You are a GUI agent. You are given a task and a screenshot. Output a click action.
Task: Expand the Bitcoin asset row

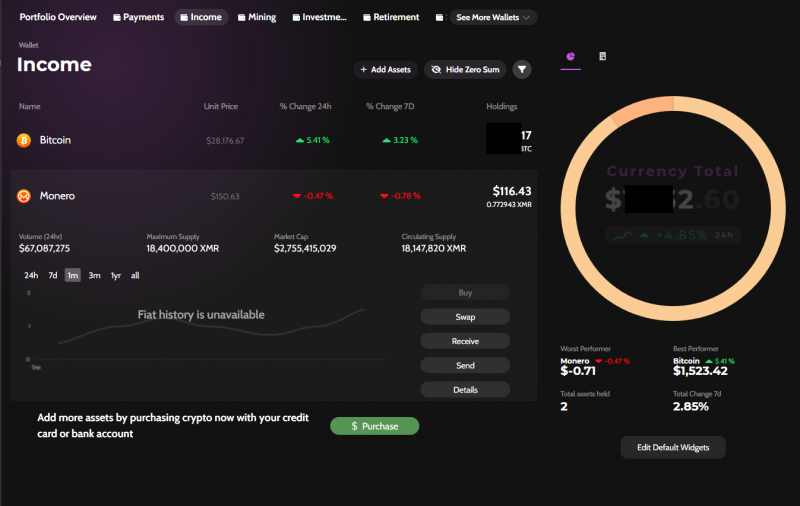[x=270, y=141]
